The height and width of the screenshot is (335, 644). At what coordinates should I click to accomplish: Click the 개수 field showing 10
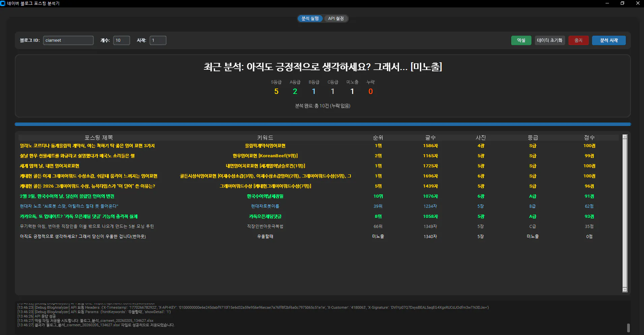121,40
